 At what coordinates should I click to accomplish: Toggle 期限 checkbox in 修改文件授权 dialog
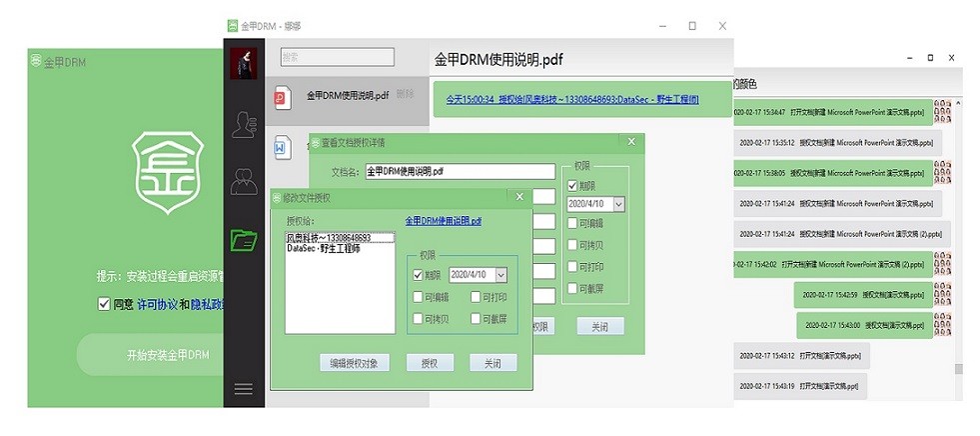[x=418, y=275]
